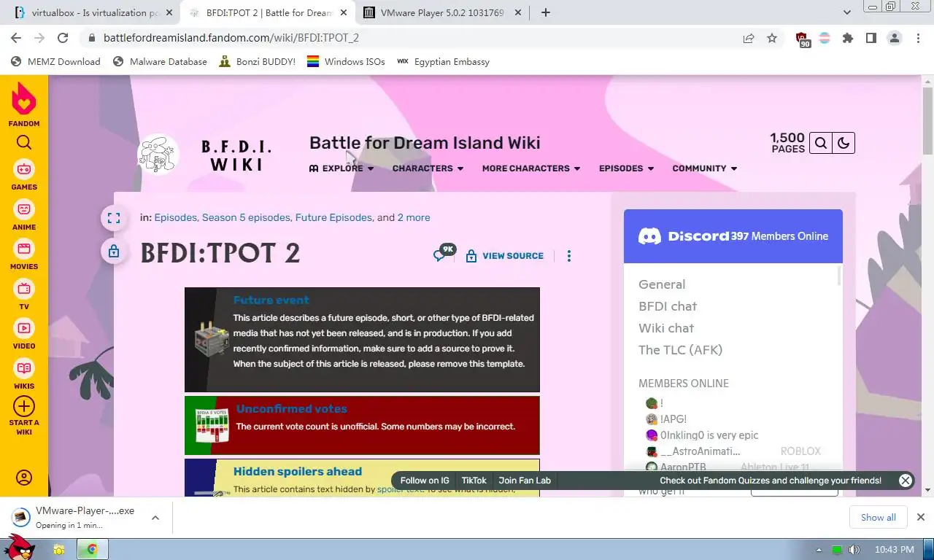Click the Join Fan Lab link
This screenshot has height=560, width=934.
click(x=525, y=481)
